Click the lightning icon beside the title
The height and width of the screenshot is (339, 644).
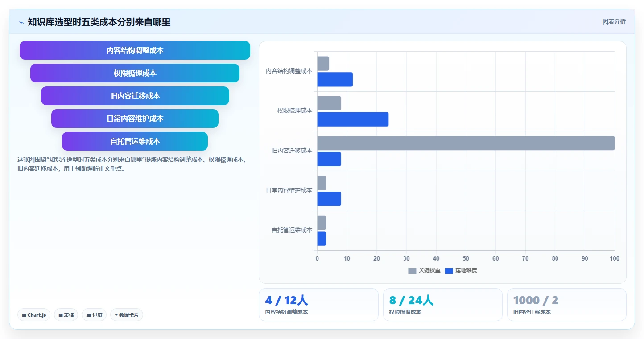click(x=21, y=22)
